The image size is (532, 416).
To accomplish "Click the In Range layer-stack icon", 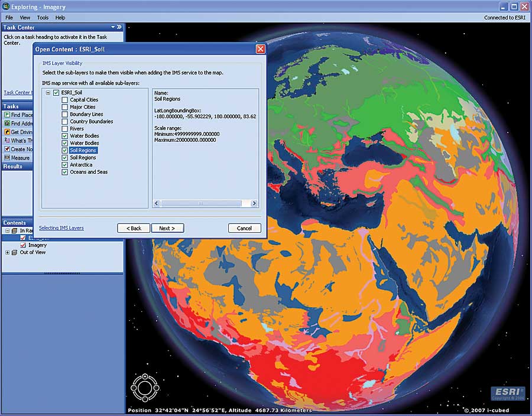I will point(14,230).
